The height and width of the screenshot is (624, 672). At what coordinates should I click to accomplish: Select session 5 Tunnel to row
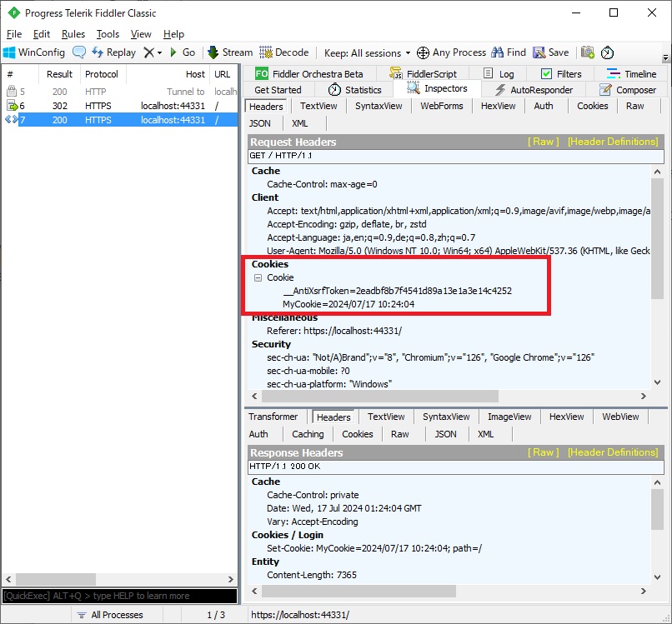120,92
